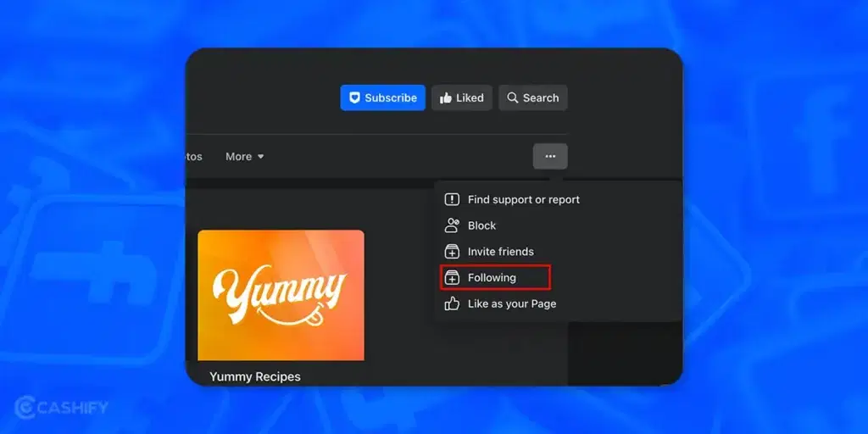This screenshot has height=434, width=868.
Task: Click the Block person icon
Action: pos(453,225)
